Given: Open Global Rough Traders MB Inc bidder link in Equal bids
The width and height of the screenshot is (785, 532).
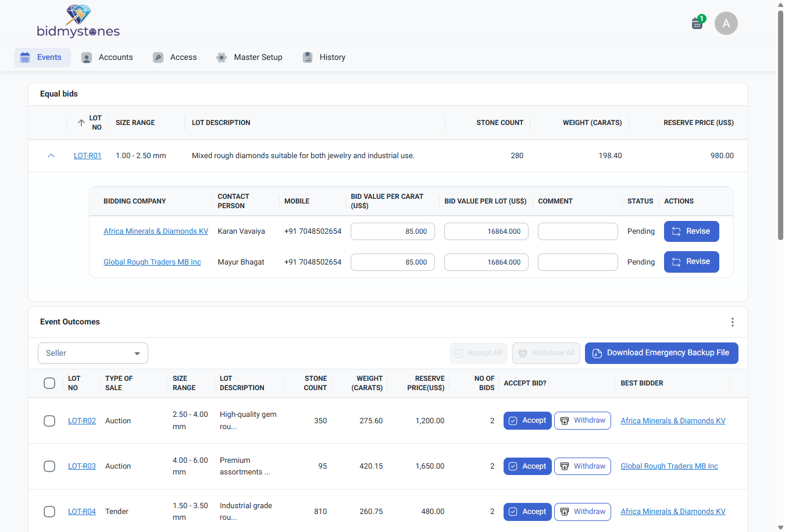Looking at the screenshot, I should click(152, 262).
